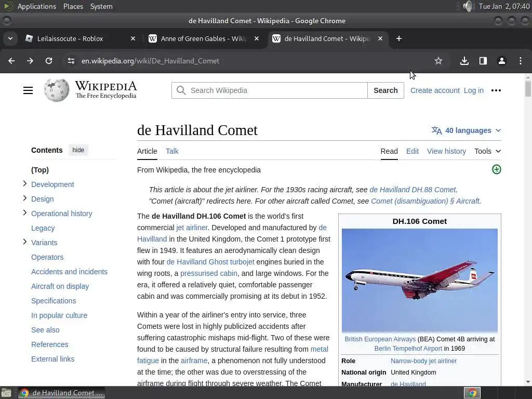Jump to Accidents and incidents section
This screenshot has height=399, width=532.
tap(69, 272)
